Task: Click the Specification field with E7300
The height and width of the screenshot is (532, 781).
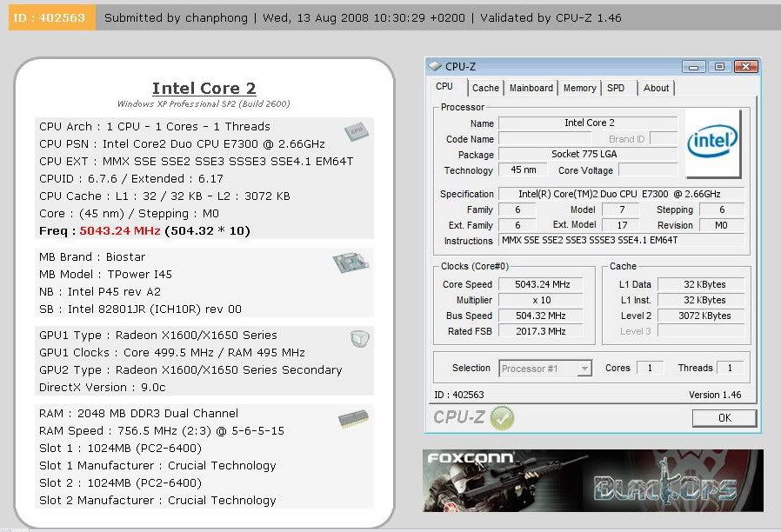Action: 621,194
